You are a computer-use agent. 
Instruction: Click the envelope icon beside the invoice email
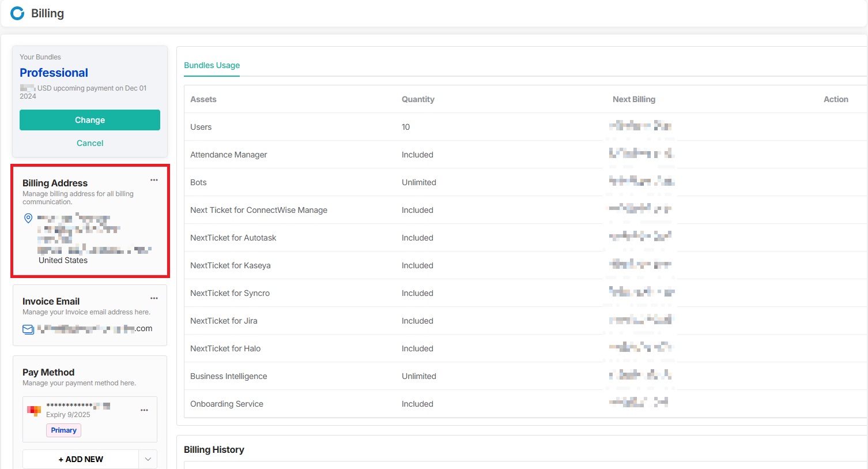[28, 329]
